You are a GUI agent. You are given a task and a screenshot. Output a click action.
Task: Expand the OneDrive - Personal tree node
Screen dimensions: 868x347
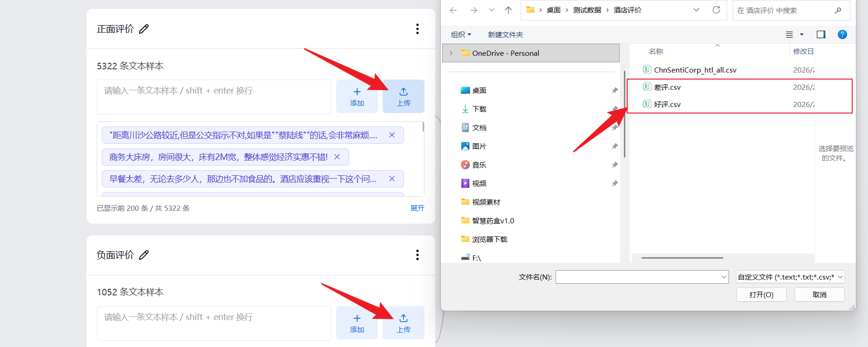pyautogui.click(x=451, y=53)
